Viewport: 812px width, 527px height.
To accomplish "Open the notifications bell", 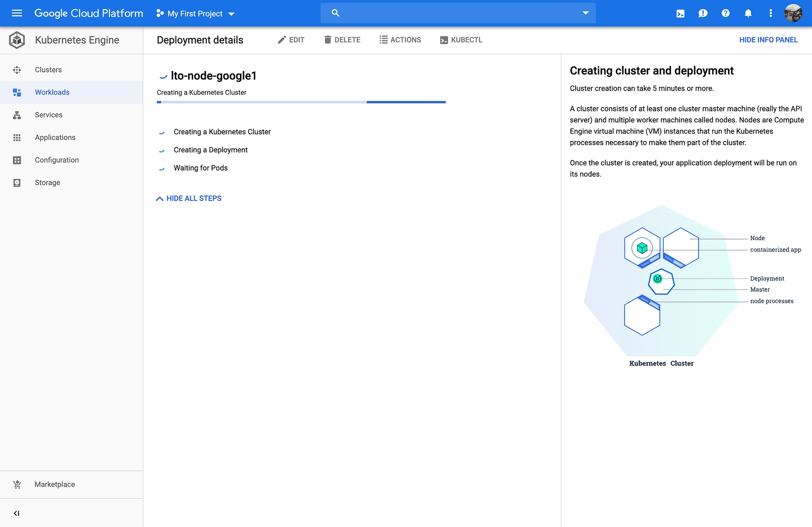I will pyautogui.click(x=748, y=13).
